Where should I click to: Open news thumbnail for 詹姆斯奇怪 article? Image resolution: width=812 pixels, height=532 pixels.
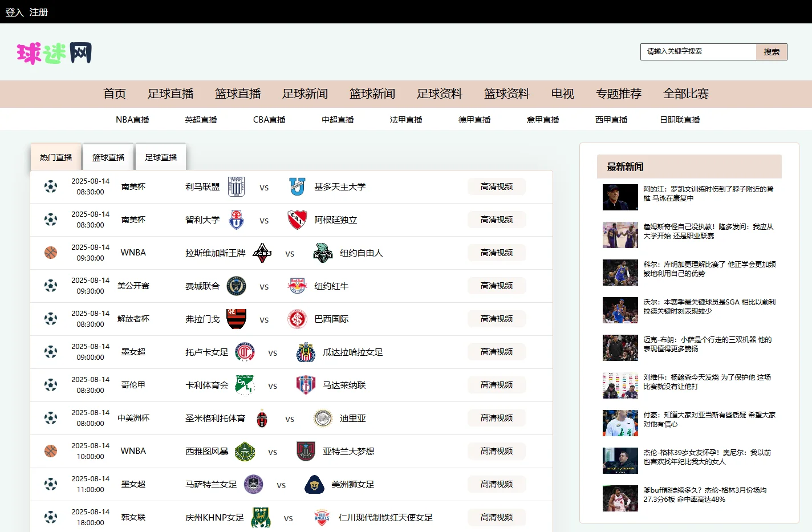[620, 235]
